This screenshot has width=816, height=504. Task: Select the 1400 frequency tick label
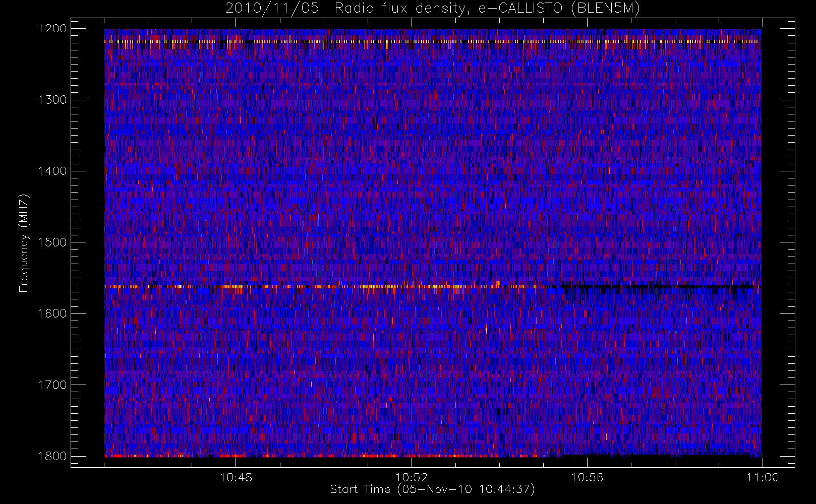pyautogui.click(x=52, y=171)
